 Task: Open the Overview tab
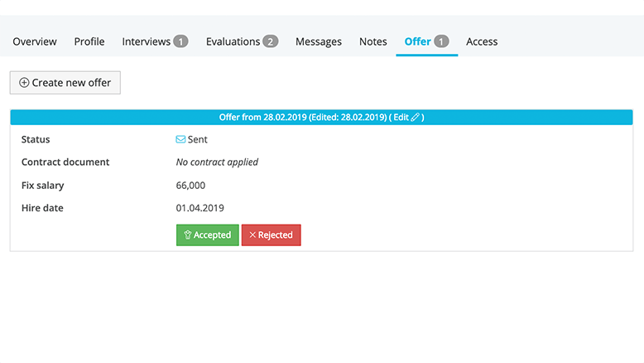pos(35,41)
